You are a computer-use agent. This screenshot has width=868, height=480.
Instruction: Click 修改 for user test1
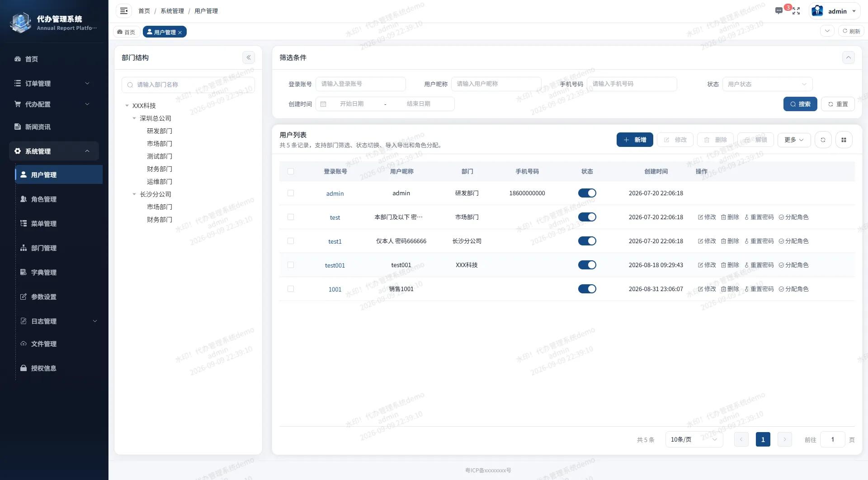point(707,241)
